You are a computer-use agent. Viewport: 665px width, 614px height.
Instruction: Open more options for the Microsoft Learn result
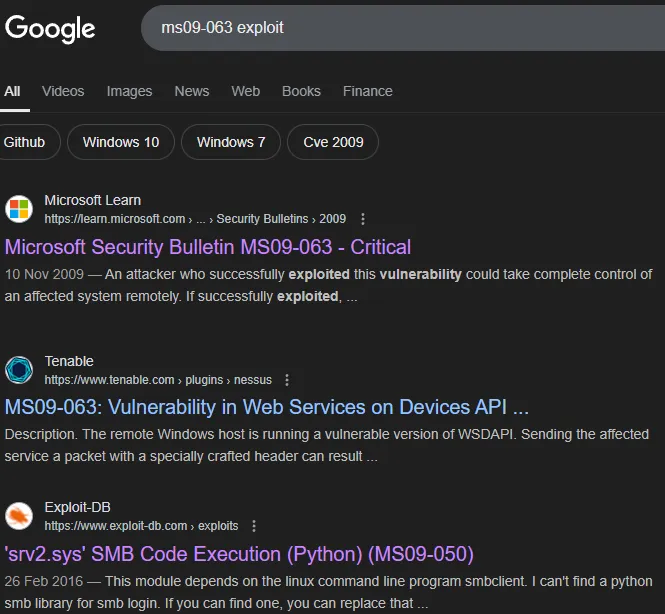(x=363, y=219)
